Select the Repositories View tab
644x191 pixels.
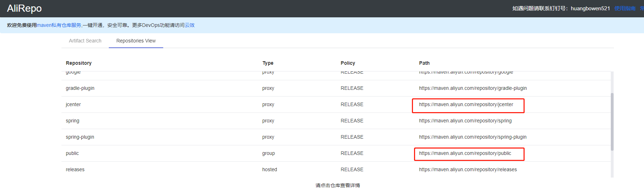click(x=136, y=41)
